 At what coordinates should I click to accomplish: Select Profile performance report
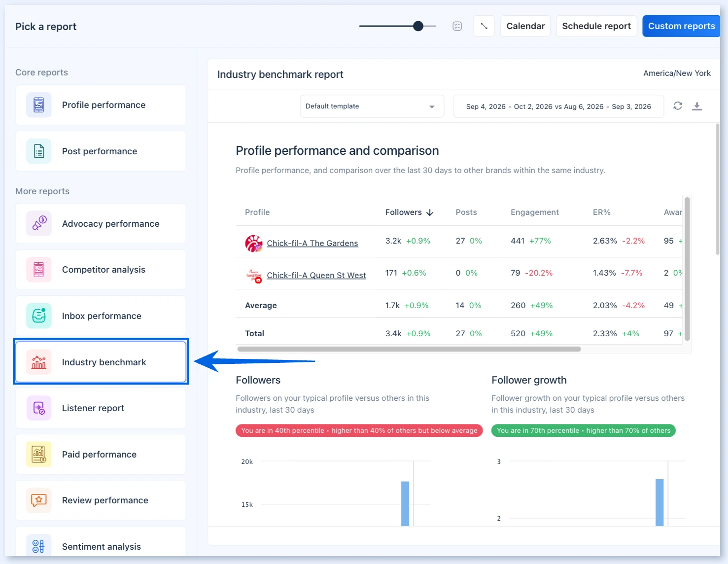pyautogui.click(x=101, y=105)
